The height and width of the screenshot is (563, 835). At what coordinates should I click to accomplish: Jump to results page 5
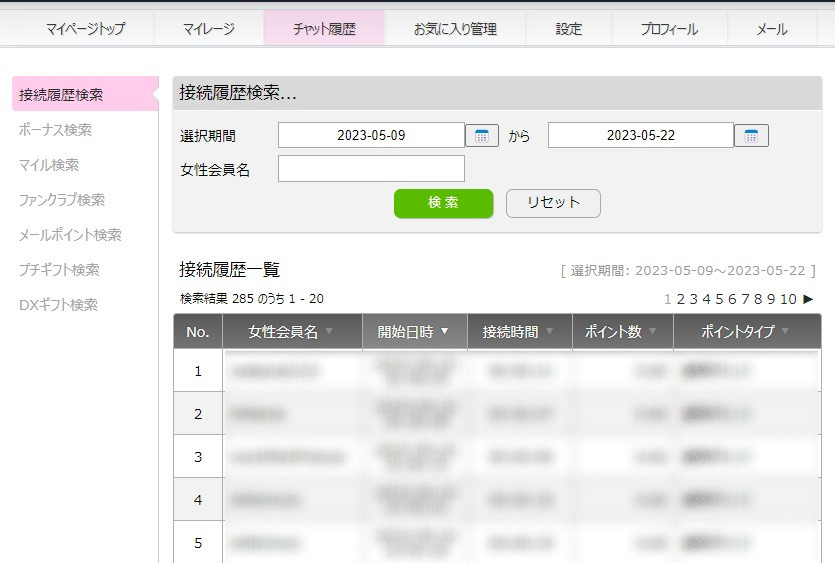pos(719,299)
